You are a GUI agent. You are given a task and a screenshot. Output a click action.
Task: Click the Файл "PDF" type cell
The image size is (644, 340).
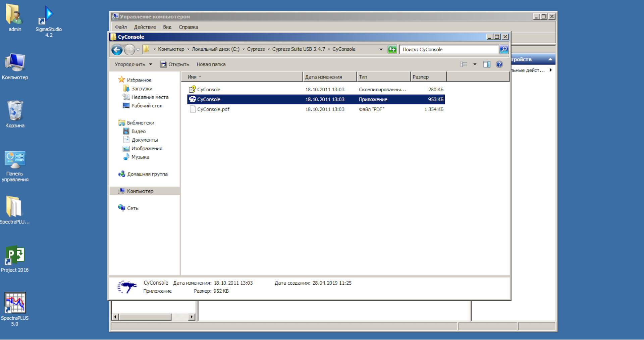click(x=371, y=109)
